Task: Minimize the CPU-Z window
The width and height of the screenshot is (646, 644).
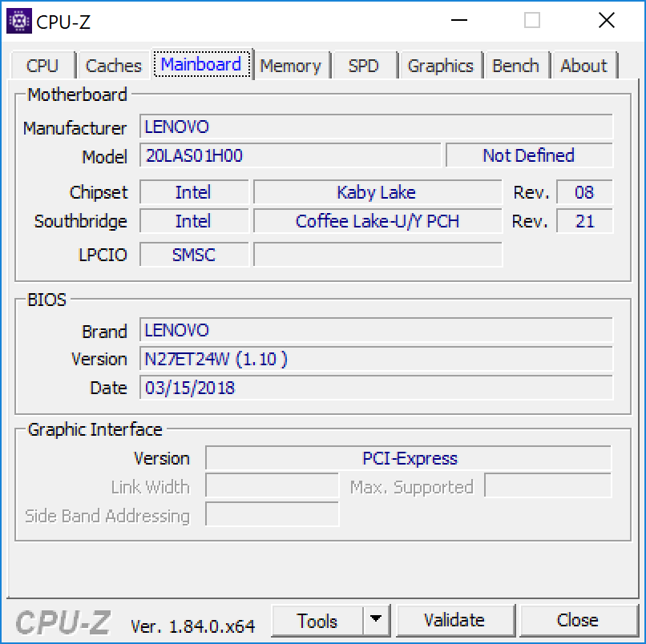Action: [x=459, y=20]
